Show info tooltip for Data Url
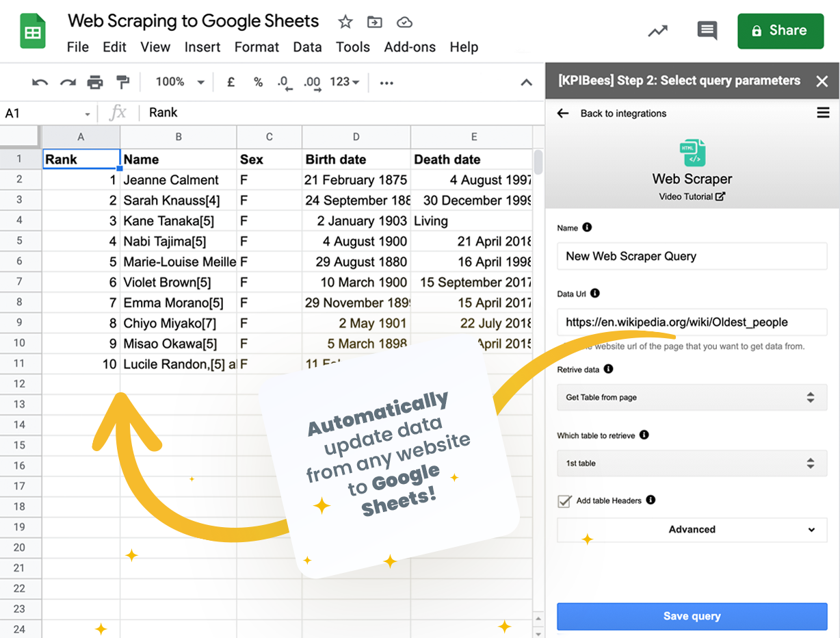Image resolution: width=840 pixels, height=638 pixels. [594, 293]
